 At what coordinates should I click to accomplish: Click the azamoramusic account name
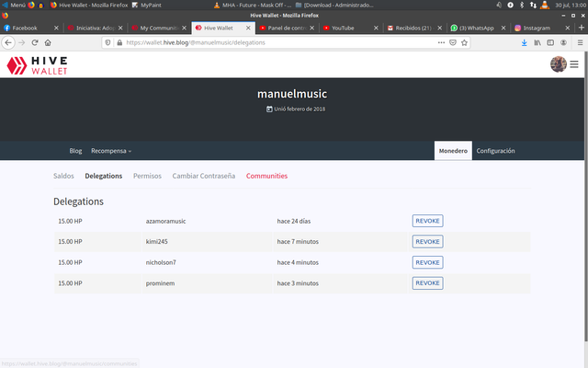[165, 221]
